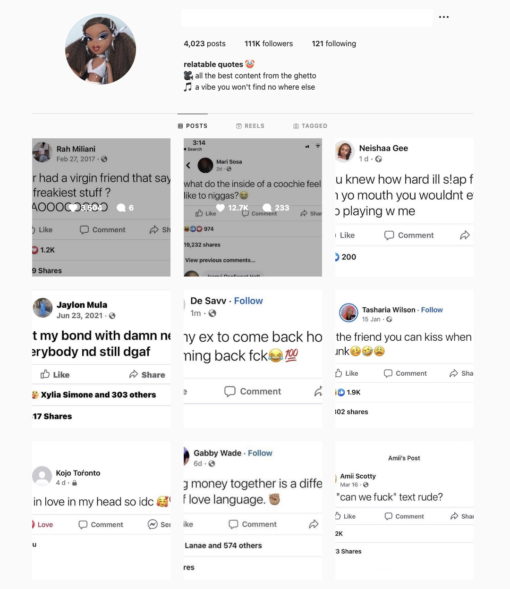Click Comment icon on Neishaa Gee post
510x589 pixels.
click(x=389, y=235)
